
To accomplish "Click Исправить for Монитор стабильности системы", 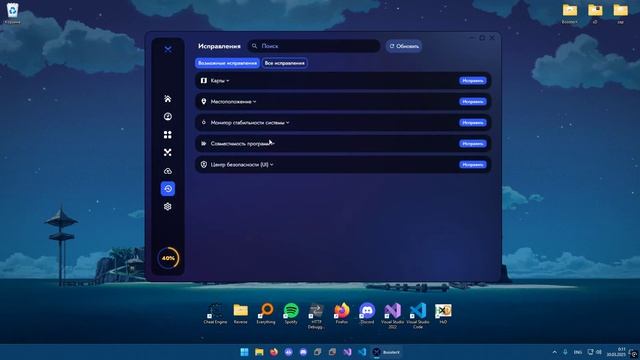I will (x=473, y=122).
